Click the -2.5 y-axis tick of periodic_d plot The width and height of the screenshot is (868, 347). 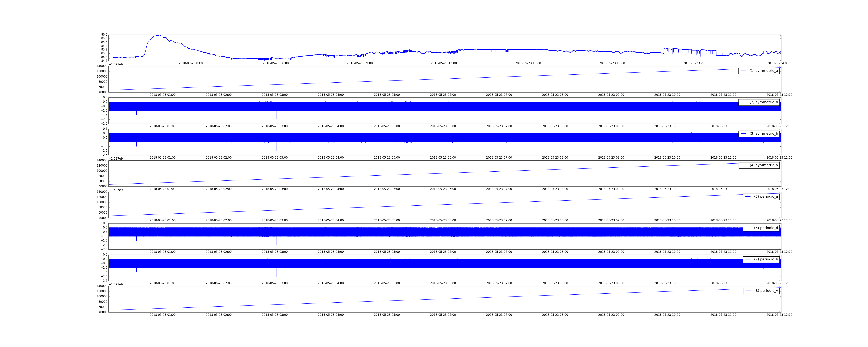point(105,250)
